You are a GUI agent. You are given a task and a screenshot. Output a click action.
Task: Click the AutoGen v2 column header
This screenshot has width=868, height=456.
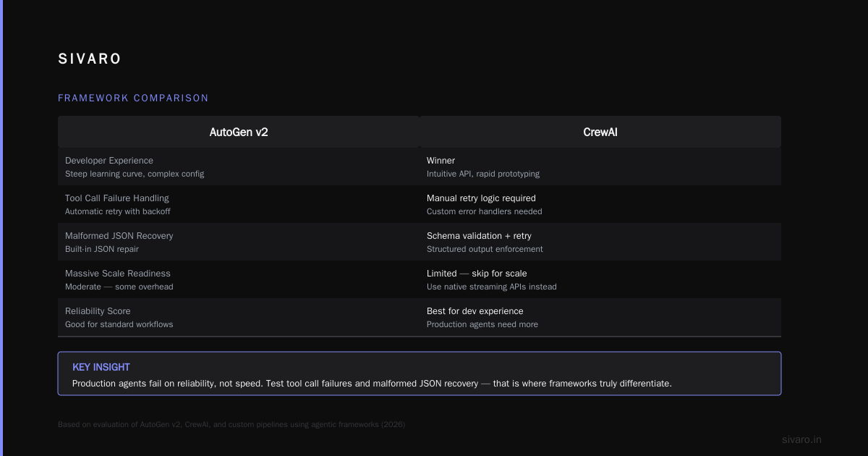click(239, 132)
